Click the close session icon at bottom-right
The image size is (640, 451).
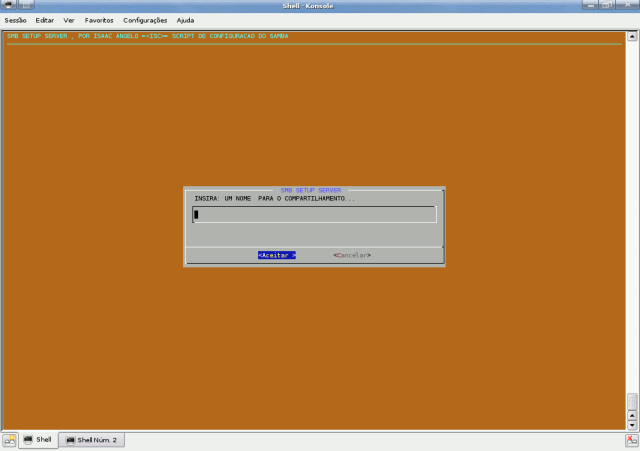click(631, 440)
